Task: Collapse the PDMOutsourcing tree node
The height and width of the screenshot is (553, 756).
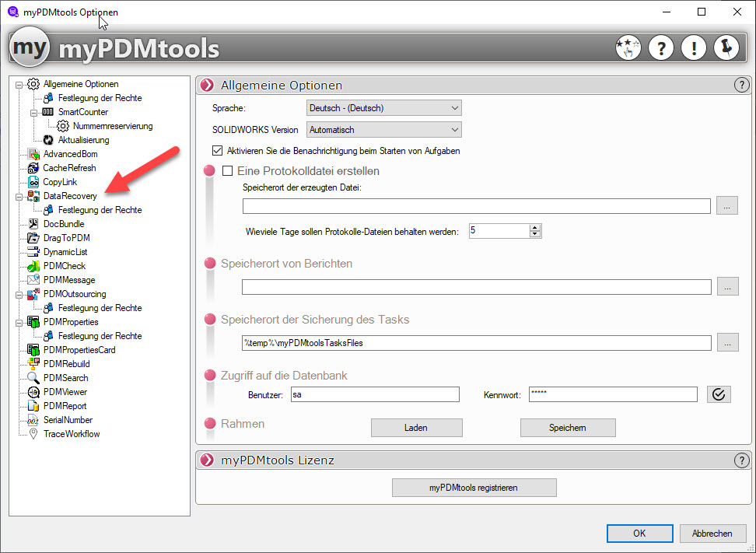Action: point(19,294)
